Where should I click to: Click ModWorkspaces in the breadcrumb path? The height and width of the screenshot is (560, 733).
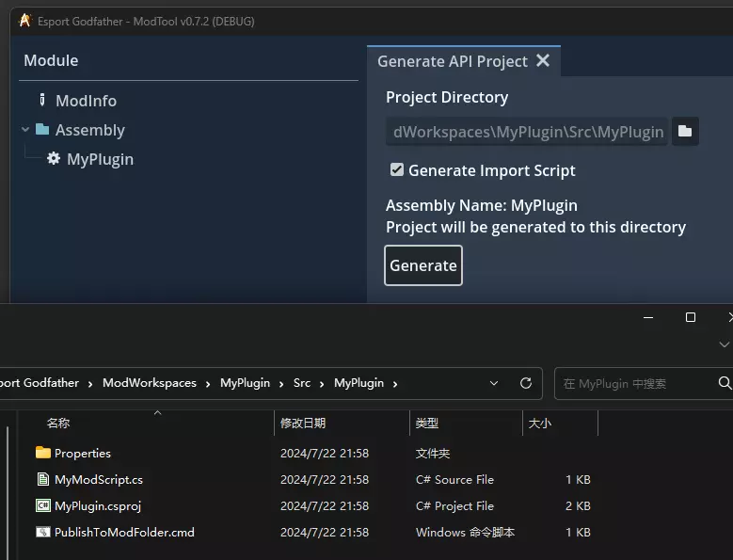coord(150,383)
